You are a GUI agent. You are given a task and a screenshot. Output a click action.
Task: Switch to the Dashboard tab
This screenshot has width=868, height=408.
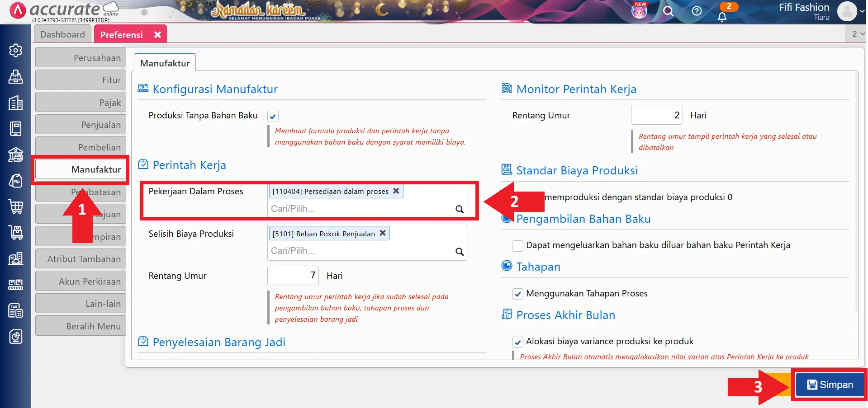click(x=62, y=34)
